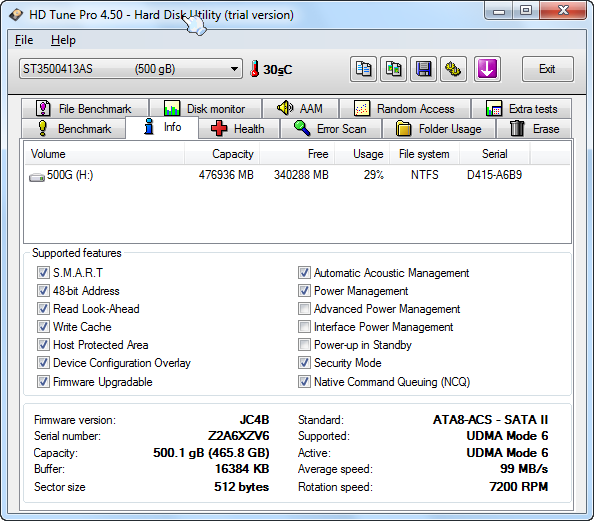Open the File menu
This screenshot has height=521, width=594.
(x=24, y=40)
